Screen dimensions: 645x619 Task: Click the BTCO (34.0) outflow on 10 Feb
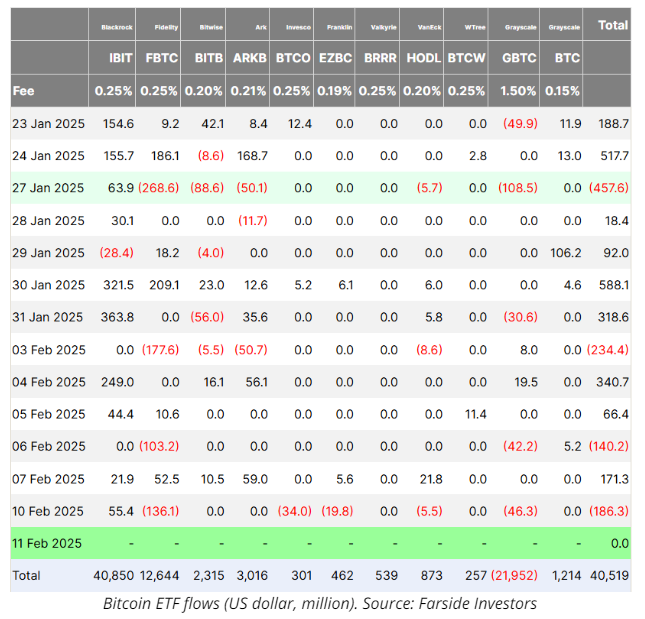pos(295,511)
